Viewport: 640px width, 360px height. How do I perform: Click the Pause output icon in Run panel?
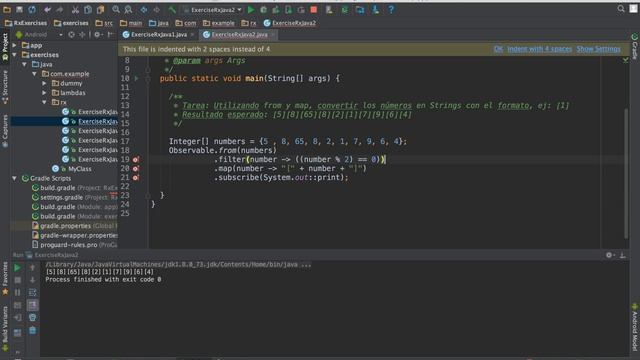pyautogui.click(x=17, y=292)
